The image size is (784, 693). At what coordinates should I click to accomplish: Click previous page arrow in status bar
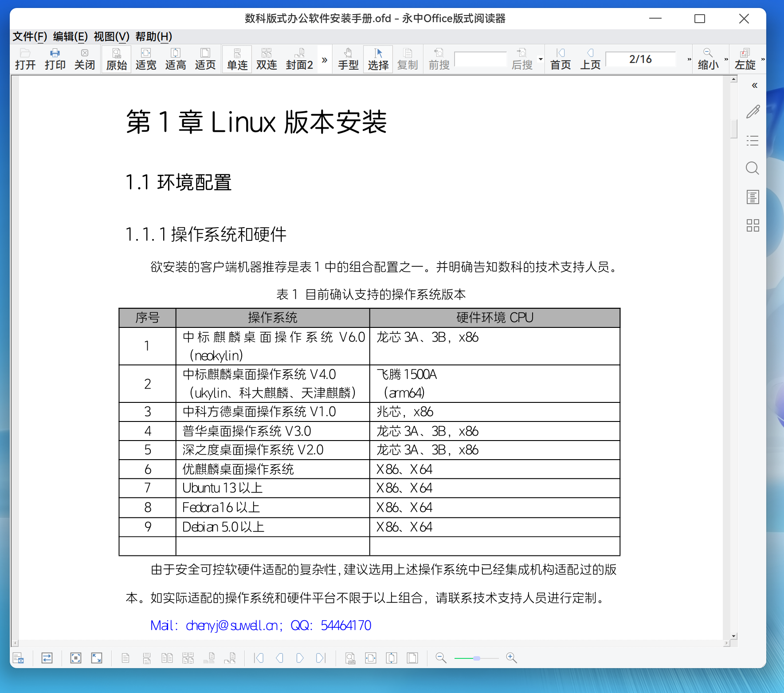280,658
